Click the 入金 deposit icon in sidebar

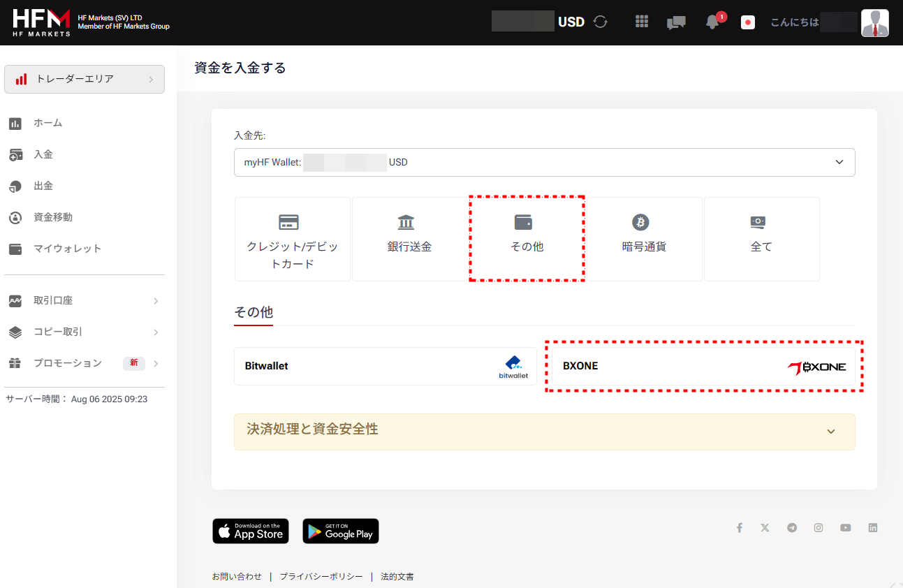click(15, 155)
